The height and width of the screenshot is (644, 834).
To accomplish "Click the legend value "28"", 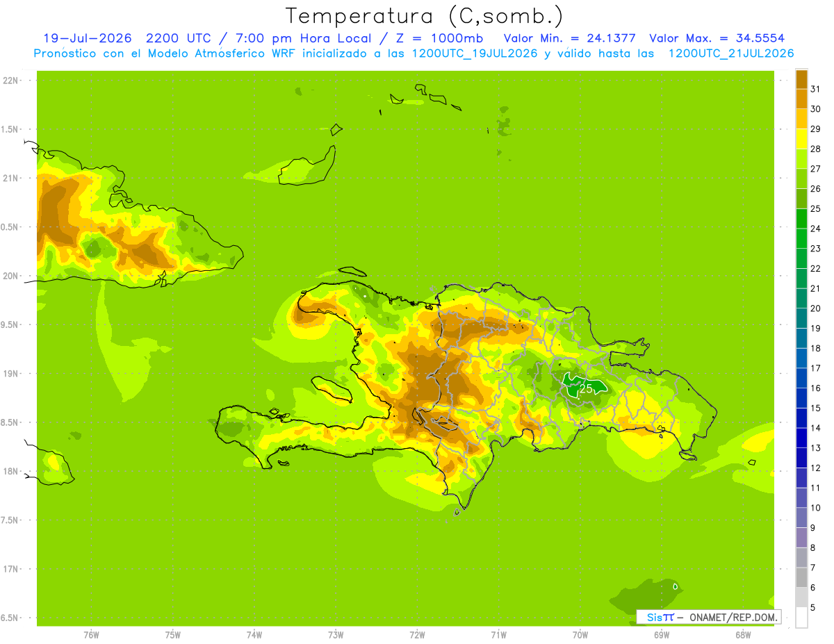I will point(816,148).
